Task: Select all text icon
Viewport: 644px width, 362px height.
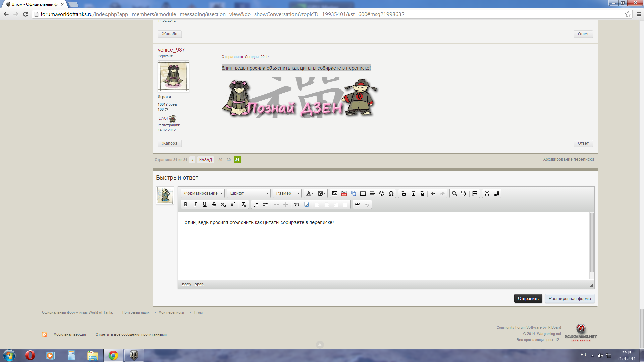Action: point(475,193)
